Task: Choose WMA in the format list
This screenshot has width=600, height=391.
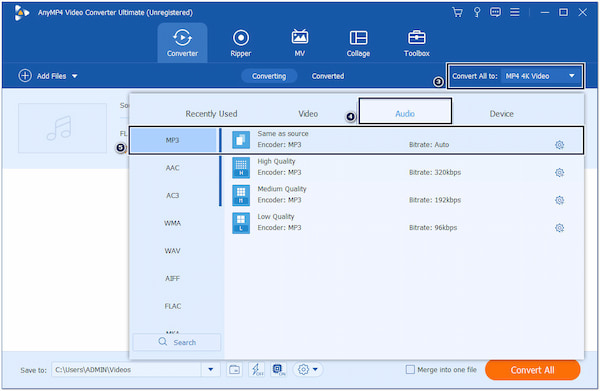Action: pos(173,223)
